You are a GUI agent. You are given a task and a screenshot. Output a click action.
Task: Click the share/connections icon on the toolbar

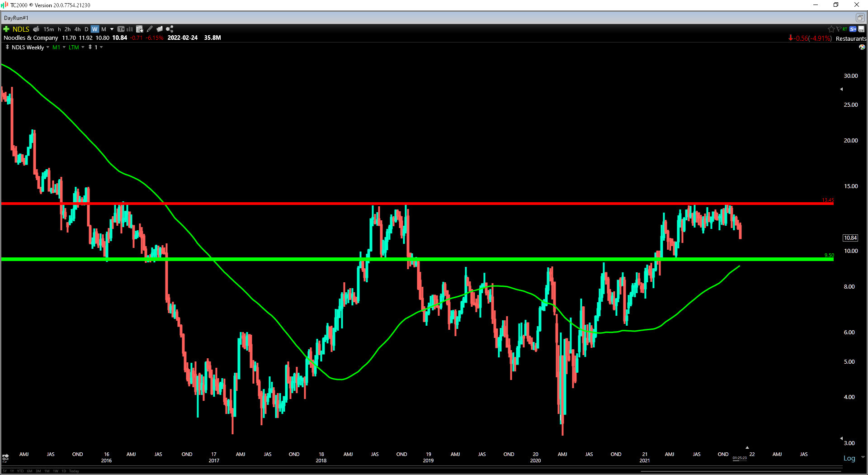(170, 29)
